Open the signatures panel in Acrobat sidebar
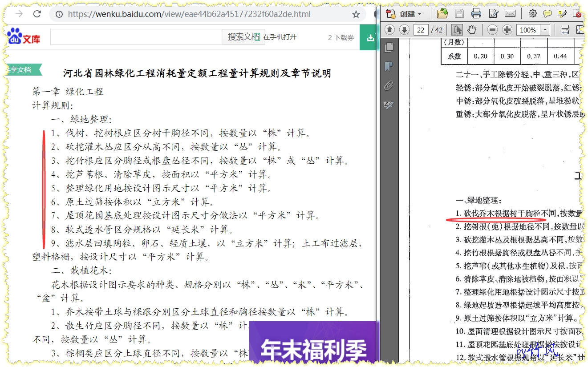The width and height of the screenshot is (588, 367). tap(389, 105)
